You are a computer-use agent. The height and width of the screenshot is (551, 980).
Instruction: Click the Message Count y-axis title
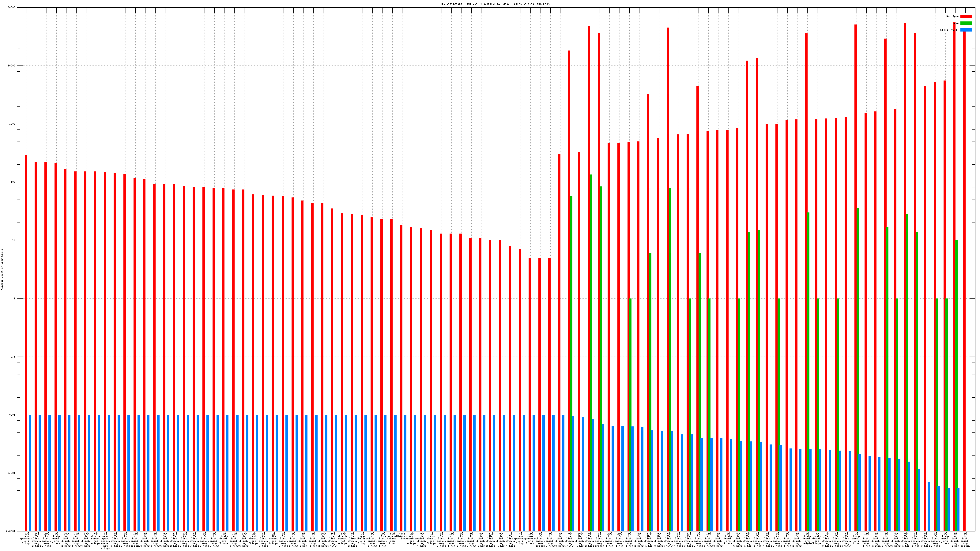2,270
